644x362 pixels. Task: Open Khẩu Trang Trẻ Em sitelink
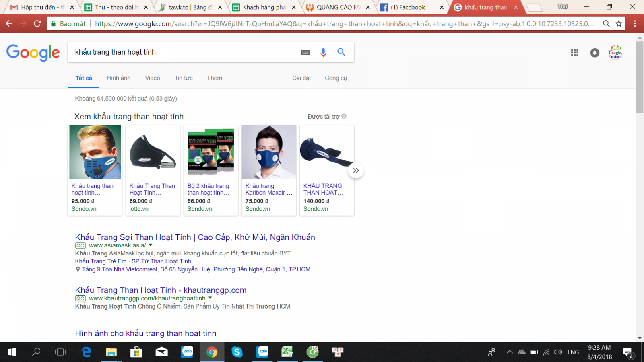tap(101, 261)
